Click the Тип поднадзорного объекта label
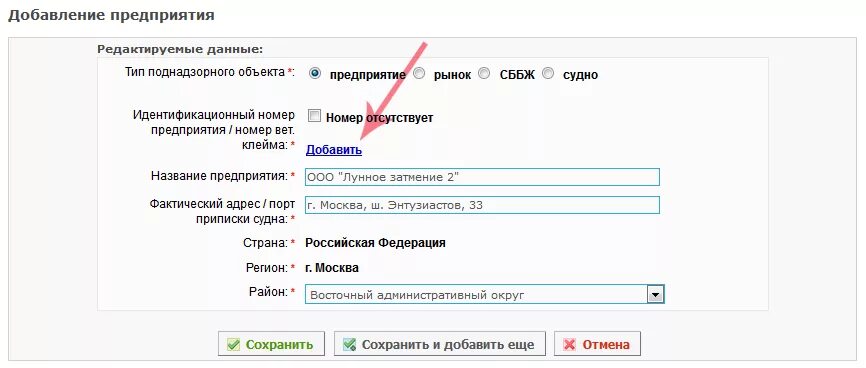 pos(210,72)
